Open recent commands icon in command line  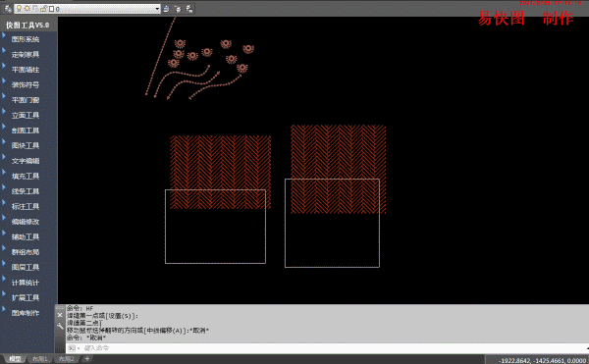click(x=72, y=348)
